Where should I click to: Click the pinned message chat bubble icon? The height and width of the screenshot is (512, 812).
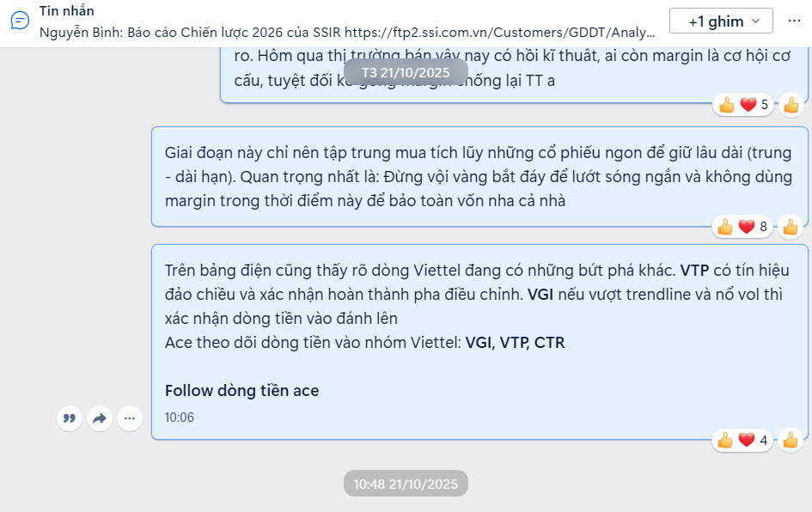click(x=20, y=21)
